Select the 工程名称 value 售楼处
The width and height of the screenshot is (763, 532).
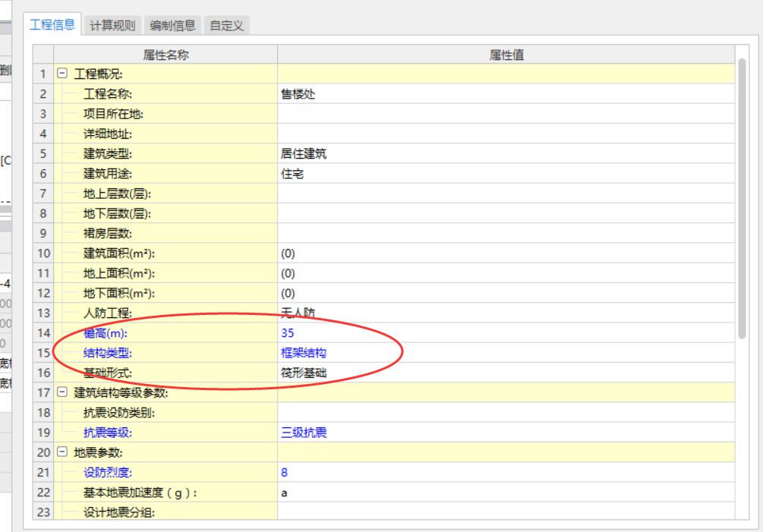click(x=506, y=94)
